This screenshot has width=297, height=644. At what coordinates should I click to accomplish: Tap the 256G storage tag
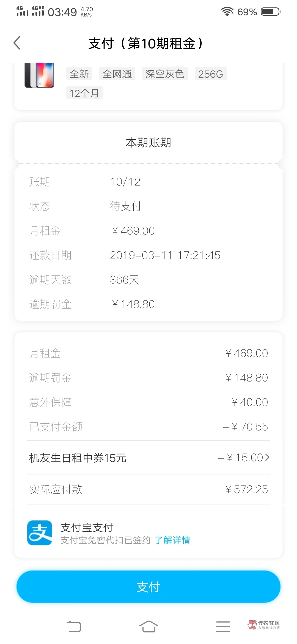click(x=211, y=74)
